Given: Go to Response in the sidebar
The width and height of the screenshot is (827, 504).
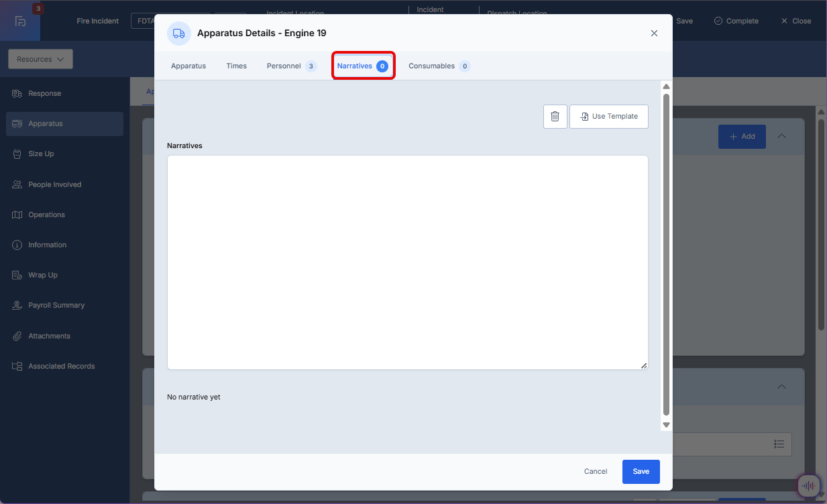Looking at the screenshot, I should tap(64, 94).
